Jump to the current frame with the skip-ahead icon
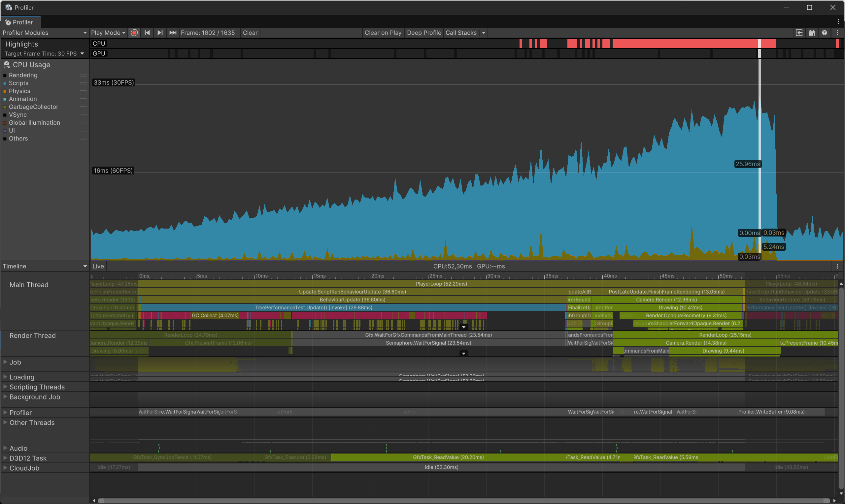The height and width of the screenshot is (504, 845). 173,33
